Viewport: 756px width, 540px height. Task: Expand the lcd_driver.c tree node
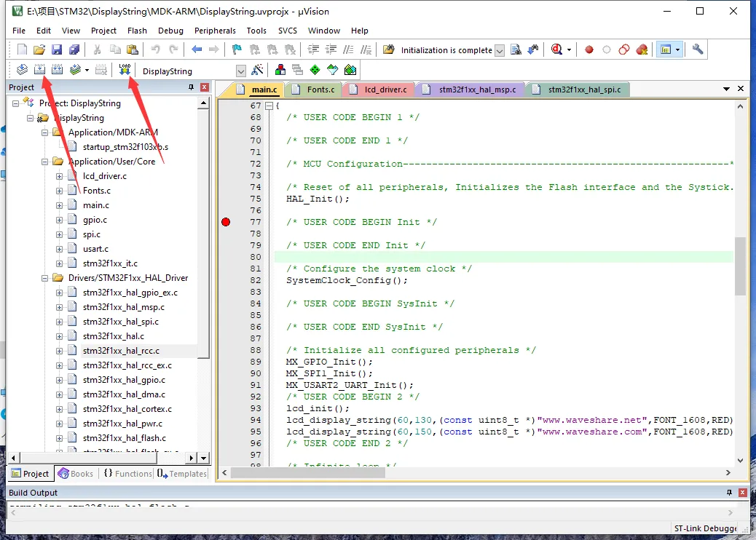click(59, 176)
